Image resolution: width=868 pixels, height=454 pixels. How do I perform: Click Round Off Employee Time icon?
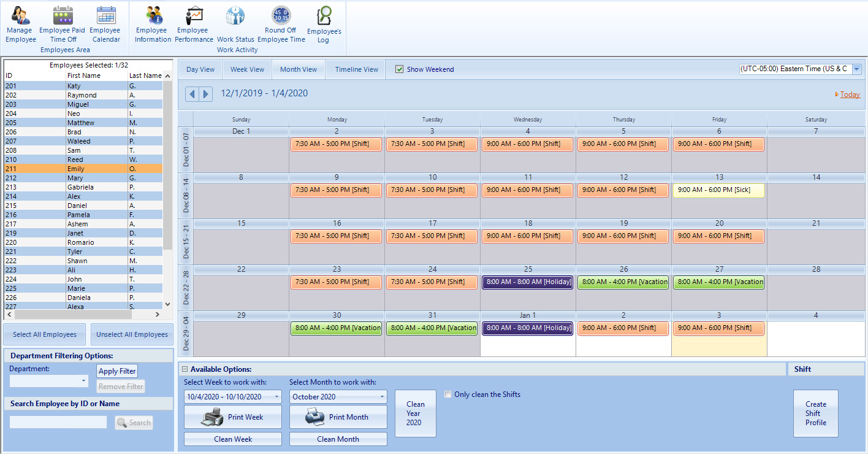pyautogui.click(x=281, y=16)
